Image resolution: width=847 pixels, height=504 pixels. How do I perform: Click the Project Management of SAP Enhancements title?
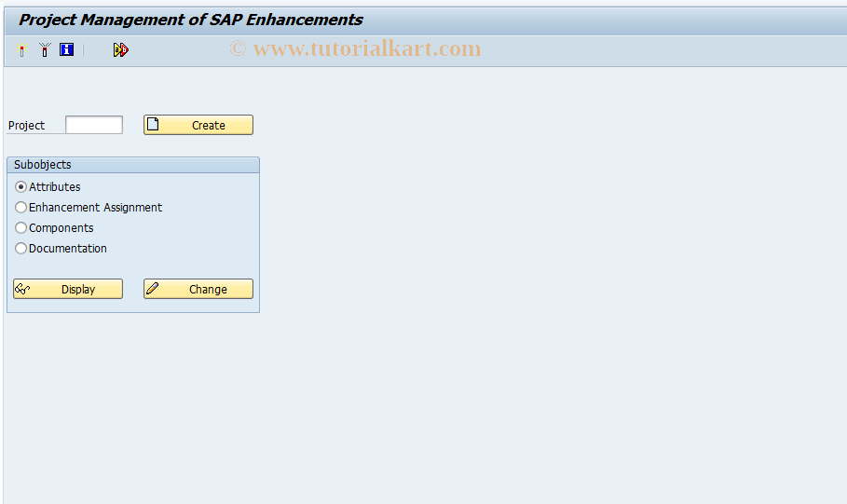[x=191, y=20]
